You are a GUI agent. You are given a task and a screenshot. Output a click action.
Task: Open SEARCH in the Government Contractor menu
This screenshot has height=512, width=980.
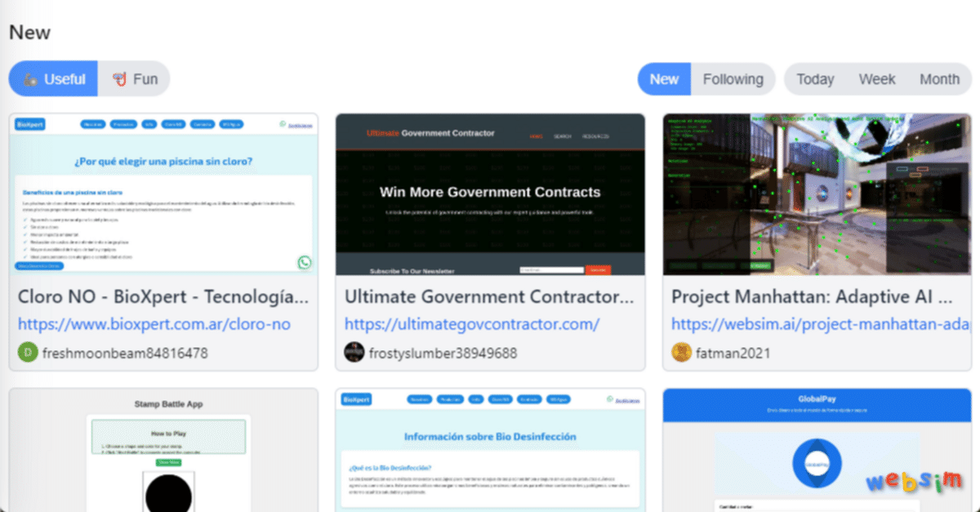564,137
